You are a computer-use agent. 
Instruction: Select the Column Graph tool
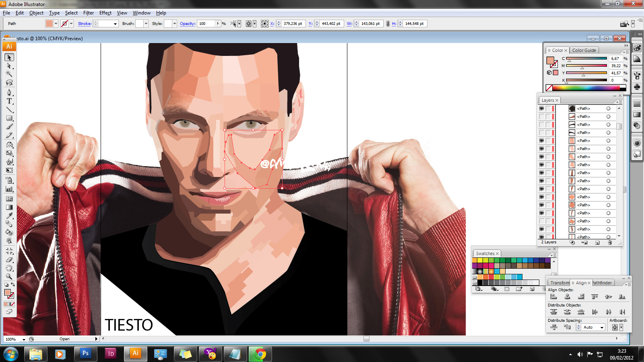pos(9,189)
